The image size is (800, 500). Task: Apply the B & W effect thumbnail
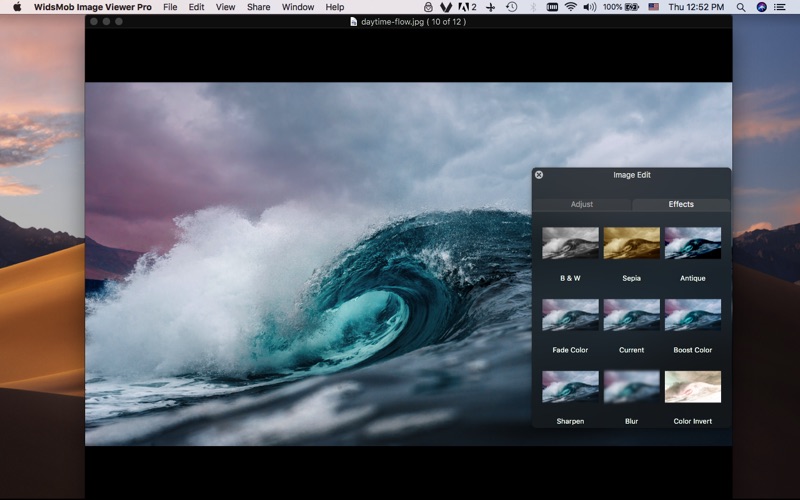[x=570, y=243]
